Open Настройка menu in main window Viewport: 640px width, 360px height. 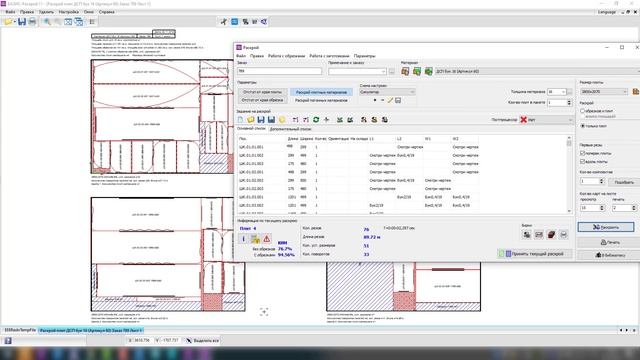[69, 12]
